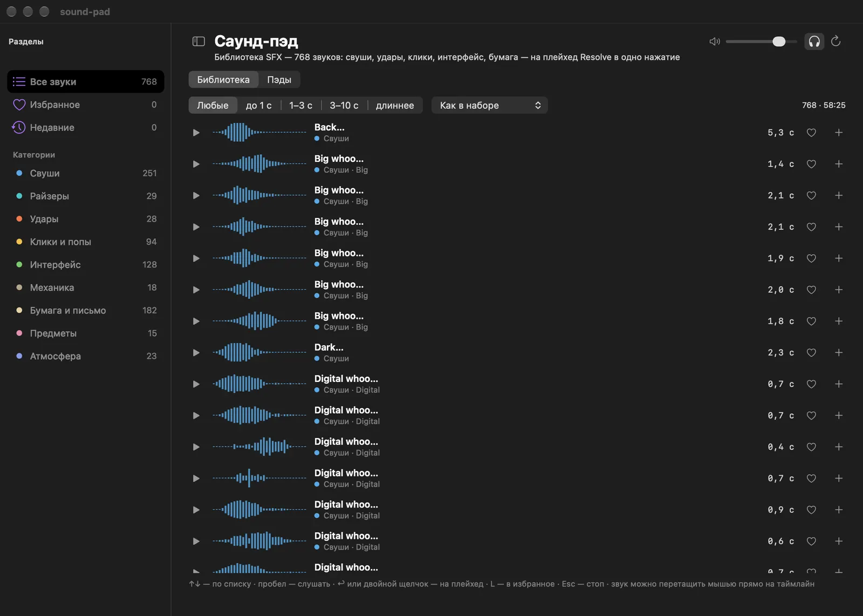Add the 5,3 s Back... sound with plus
This screenshot has height=616, width=863.
pos(839,133)
